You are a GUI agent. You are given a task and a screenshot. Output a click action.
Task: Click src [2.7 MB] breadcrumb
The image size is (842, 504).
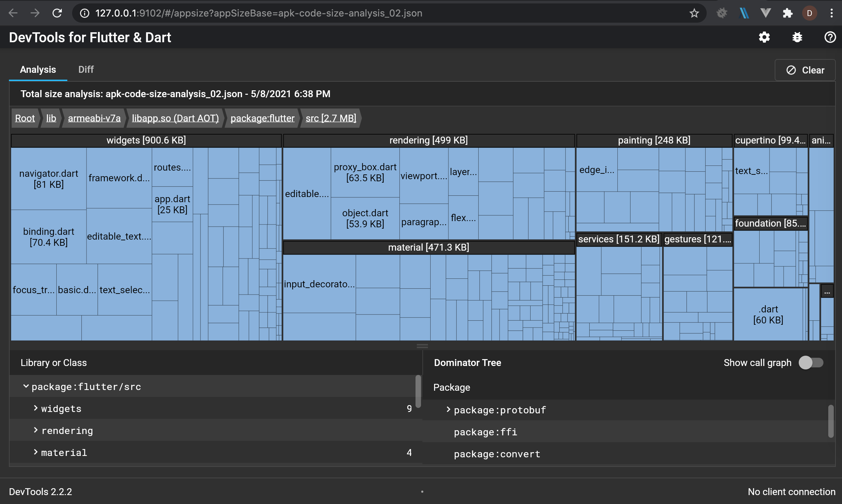(x=331, y=118)
